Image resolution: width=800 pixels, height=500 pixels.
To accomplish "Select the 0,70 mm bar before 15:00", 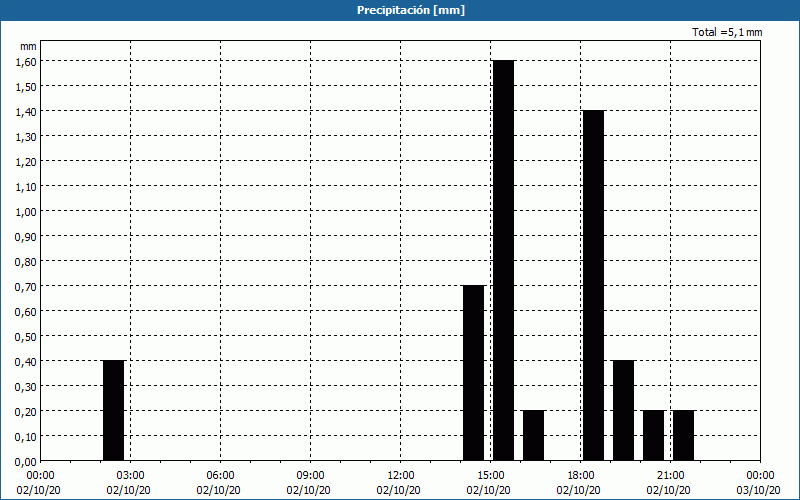I will pos(473,373).
